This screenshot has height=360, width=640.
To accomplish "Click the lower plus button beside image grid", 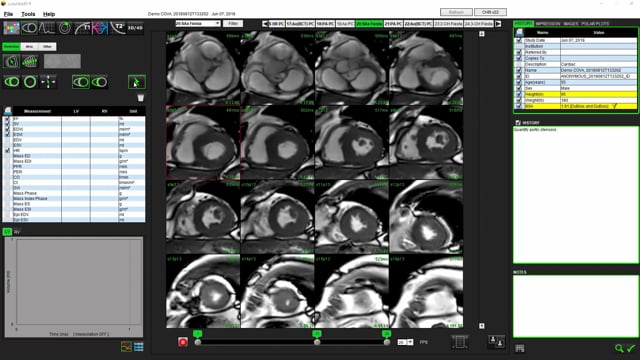I will 482,326.
